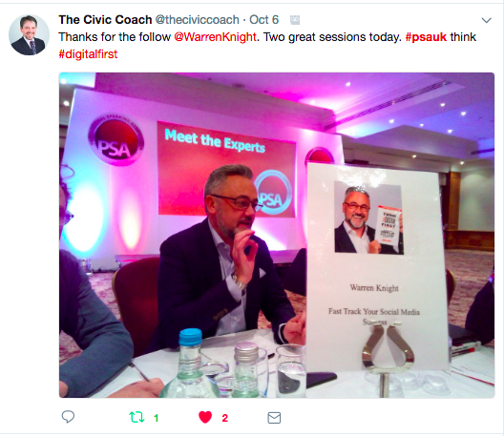This screenshot has width=504, height=436.
Task: Open The Civic Coach display name
Action: coord(105,20)
